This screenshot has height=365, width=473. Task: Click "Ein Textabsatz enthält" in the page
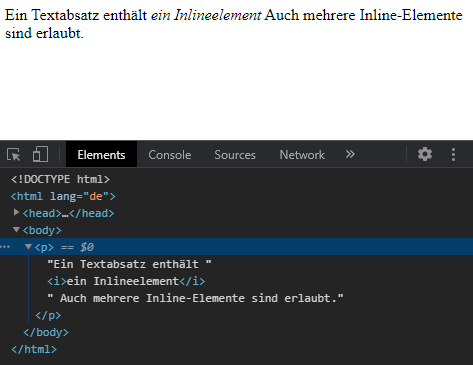coord(76,15)
